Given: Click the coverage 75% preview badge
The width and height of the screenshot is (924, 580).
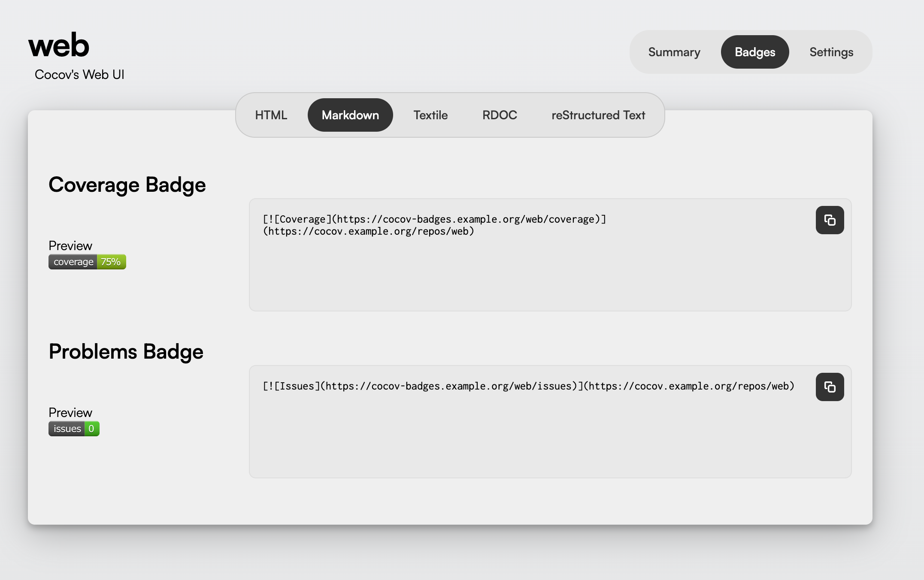Looking at the screenshot, I should point(87,262).
